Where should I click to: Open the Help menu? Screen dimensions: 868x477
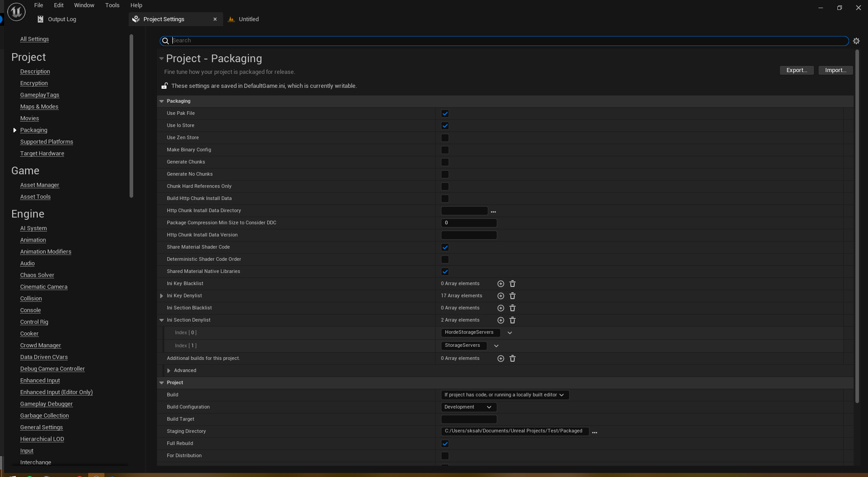click(136, 5)
